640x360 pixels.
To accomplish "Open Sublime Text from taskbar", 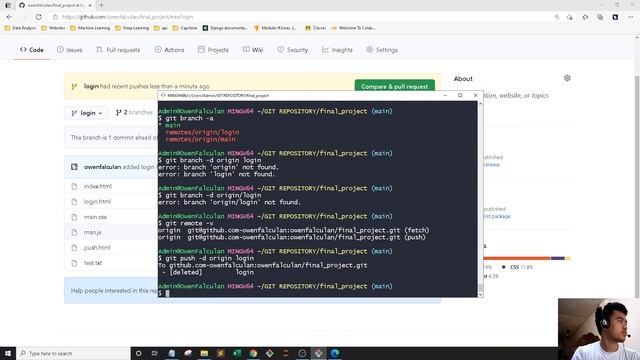I will [x=220, y=353].
